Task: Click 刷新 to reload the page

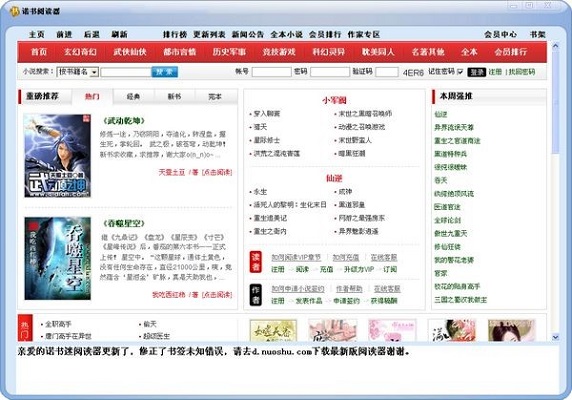Action: (x=119, y=34)
